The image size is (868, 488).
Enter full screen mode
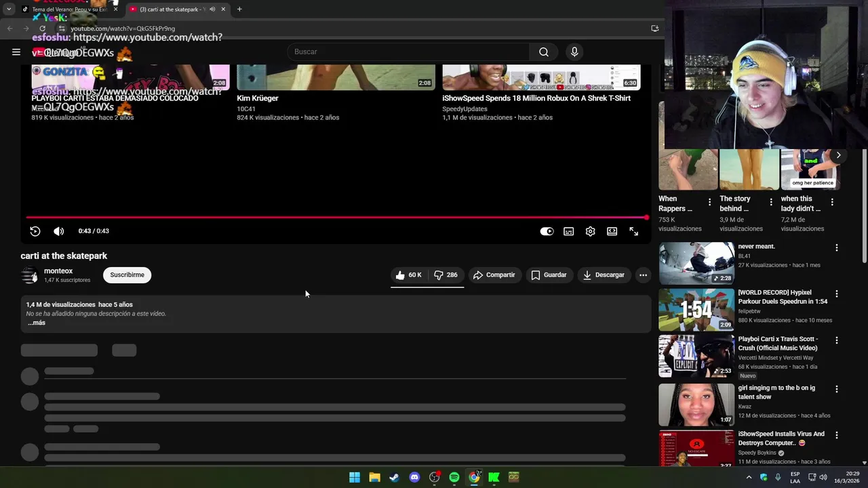(634, 231)
